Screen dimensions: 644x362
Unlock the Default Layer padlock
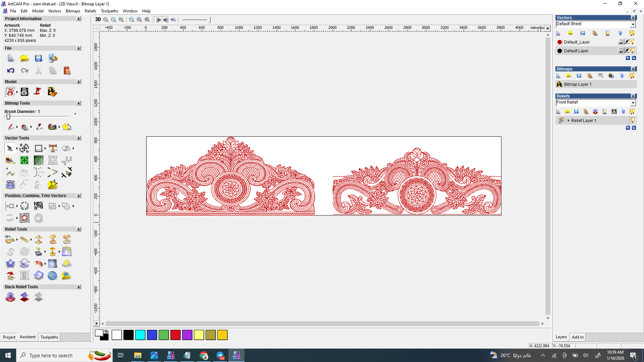pos(620,51)
